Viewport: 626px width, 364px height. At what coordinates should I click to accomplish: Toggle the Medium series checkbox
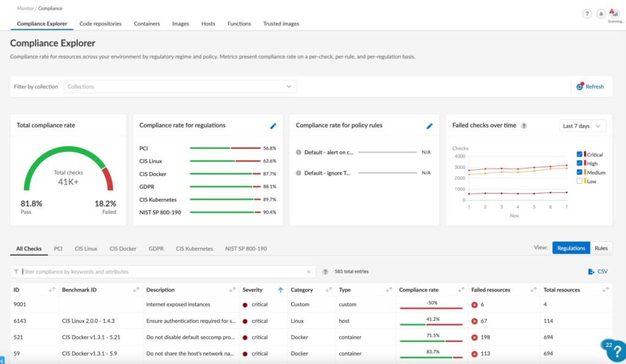tap(580, 173)
